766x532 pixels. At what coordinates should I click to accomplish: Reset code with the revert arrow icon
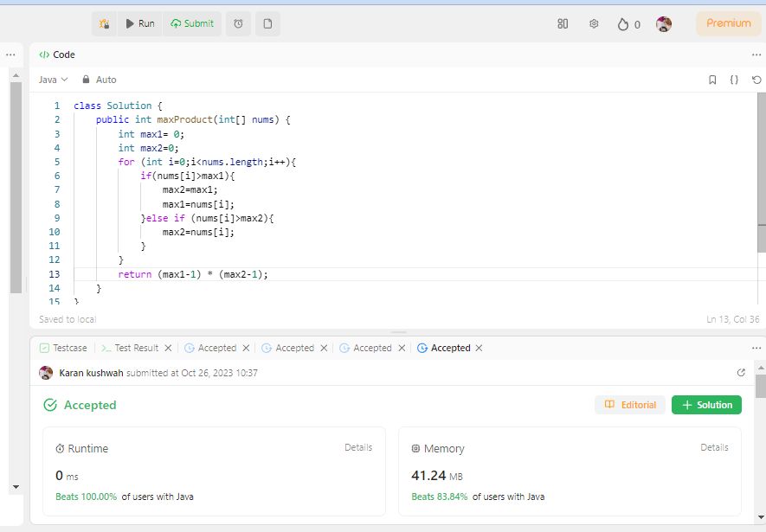pos(756,80)
